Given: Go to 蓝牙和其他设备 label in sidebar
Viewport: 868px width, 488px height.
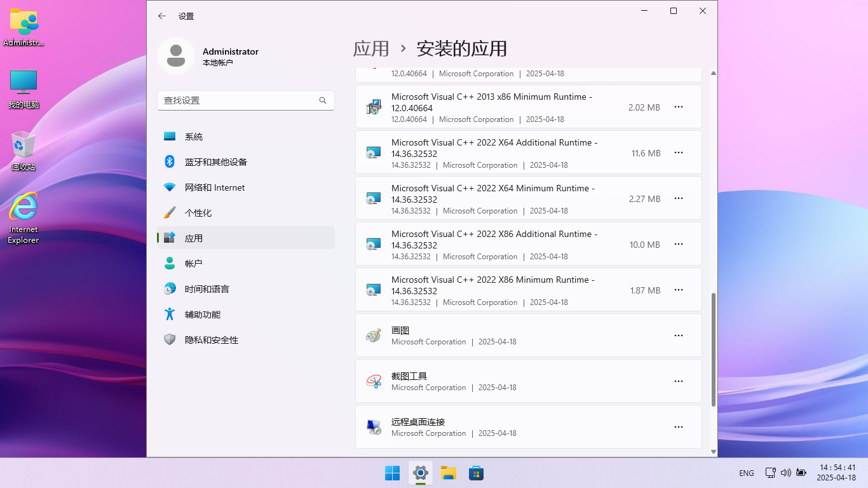Looking at the screenshot, I should click(x=216, y=162).
